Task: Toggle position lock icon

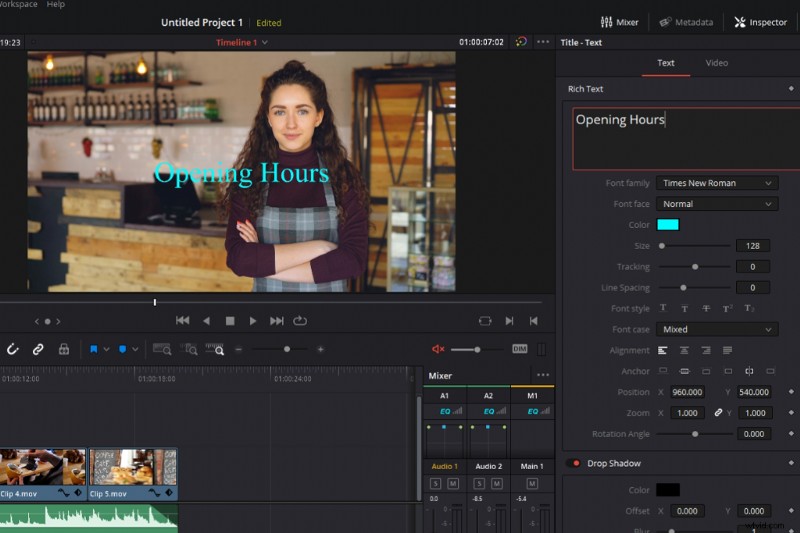Action: (x=64, y=349)
